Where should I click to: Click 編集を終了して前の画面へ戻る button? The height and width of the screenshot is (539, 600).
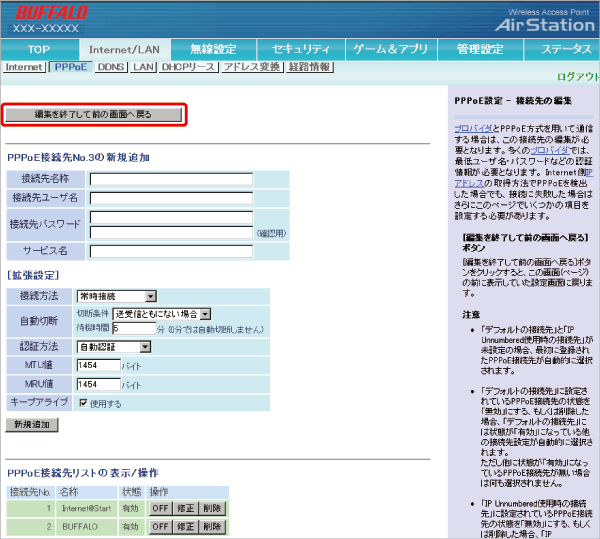click(x=94, y=115)
